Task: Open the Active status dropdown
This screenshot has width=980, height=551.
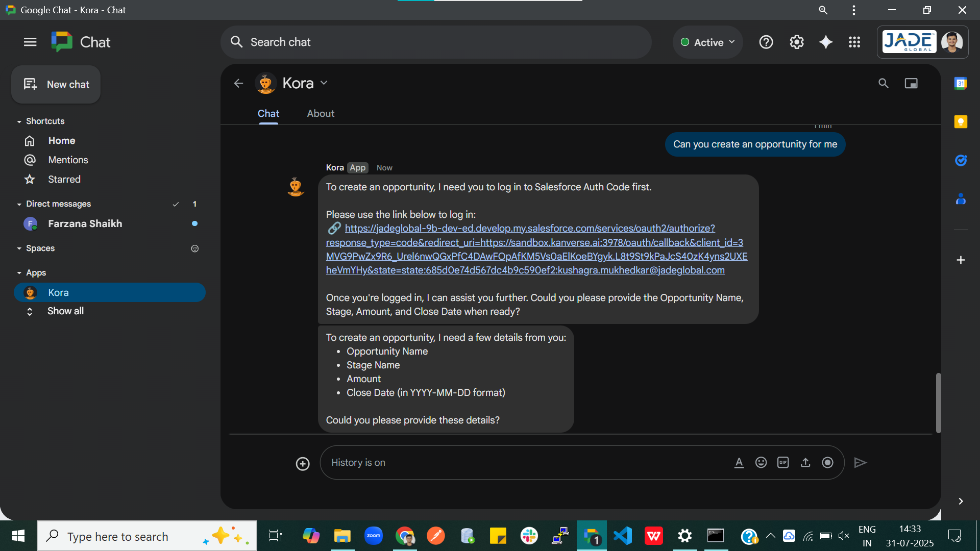Action: pyautogui.click(x=707, y=42)
